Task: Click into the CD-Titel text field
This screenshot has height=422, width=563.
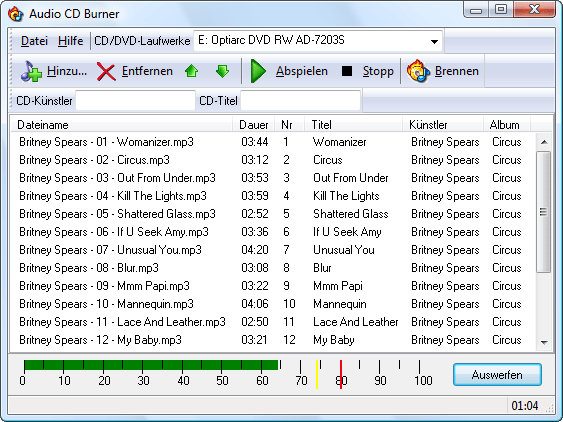Action: tap(301, 101)
